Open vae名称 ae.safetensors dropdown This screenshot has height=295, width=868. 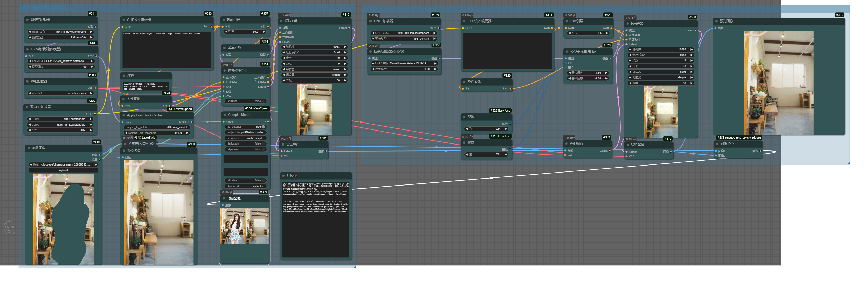60,93
